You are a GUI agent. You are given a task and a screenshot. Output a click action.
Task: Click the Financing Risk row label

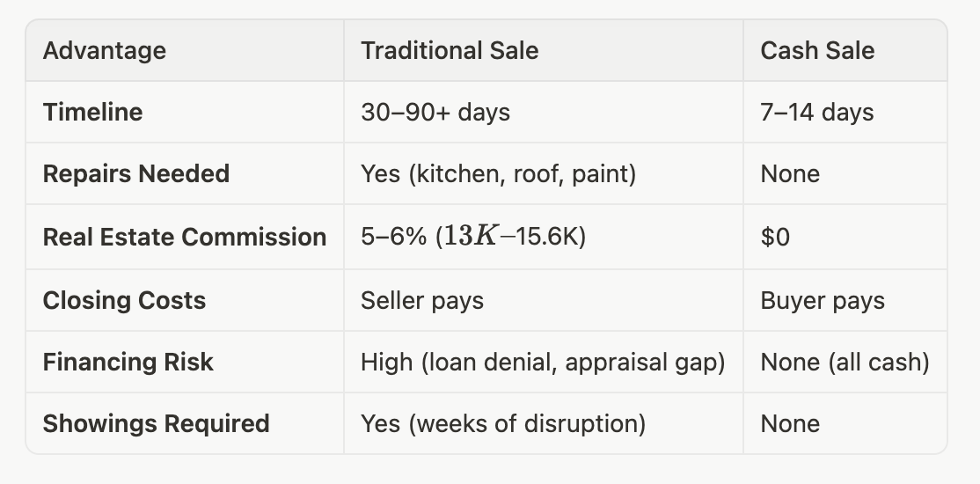point(128,362)
